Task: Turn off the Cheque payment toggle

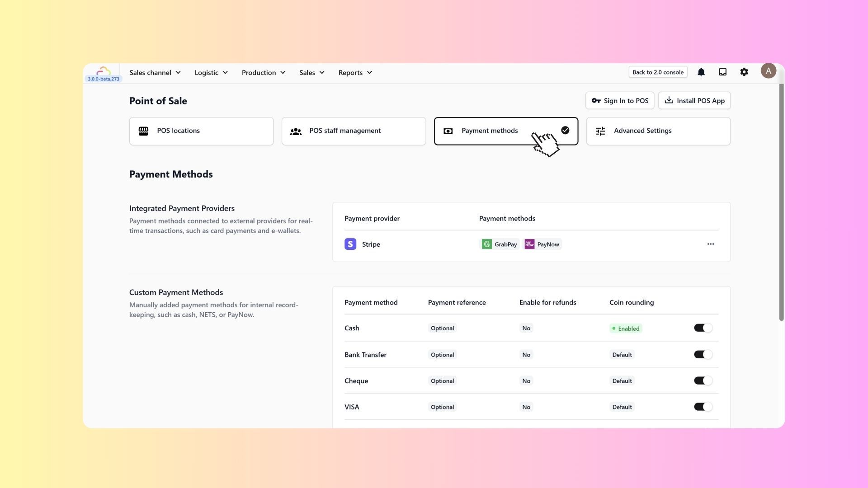Action: 703,381
